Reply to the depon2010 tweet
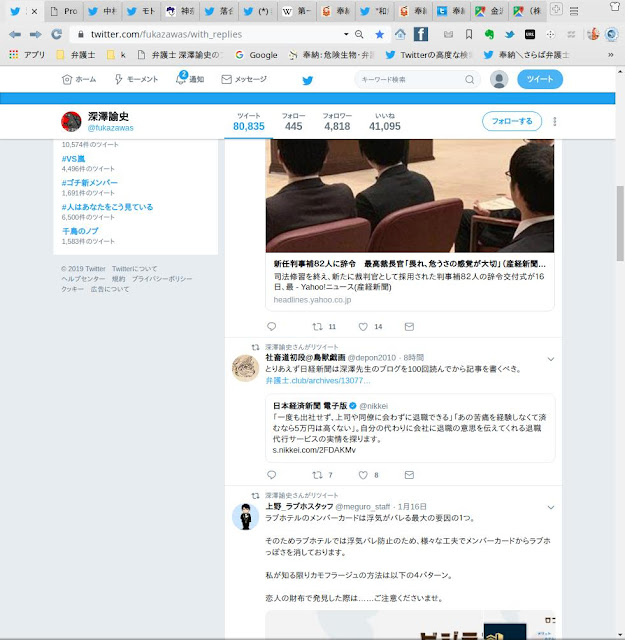 pos(271,475)
